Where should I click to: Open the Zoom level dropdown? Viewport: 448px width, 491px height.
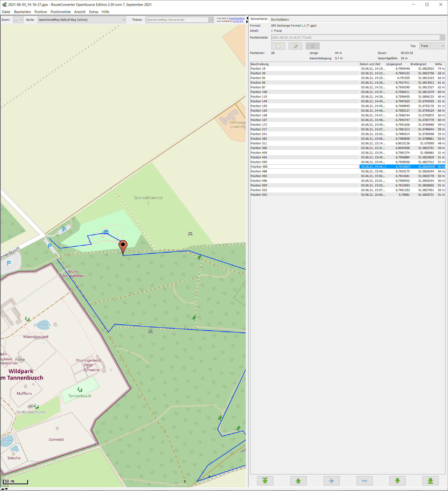18,20
